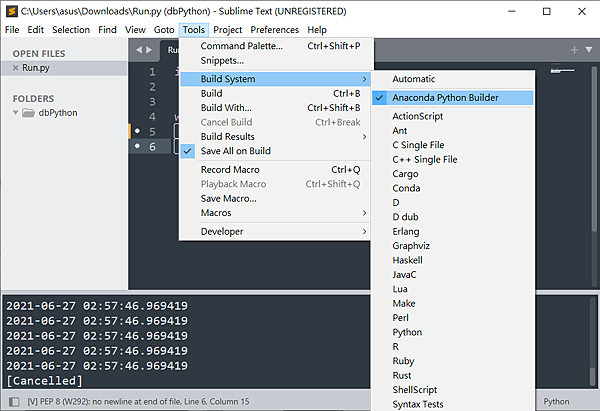Open the Edit menu
This screenshot has width=600, height=411.
(x=36, y=30)
